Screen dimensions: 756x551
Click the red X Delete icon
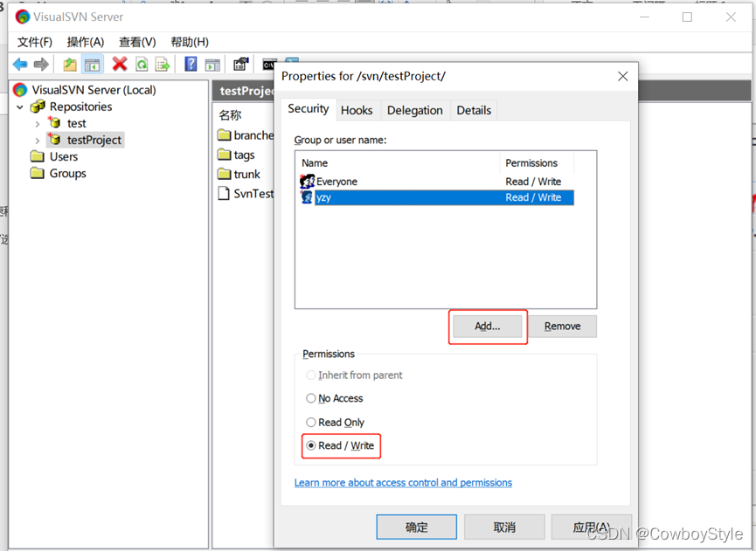click(x=120, y=64)
